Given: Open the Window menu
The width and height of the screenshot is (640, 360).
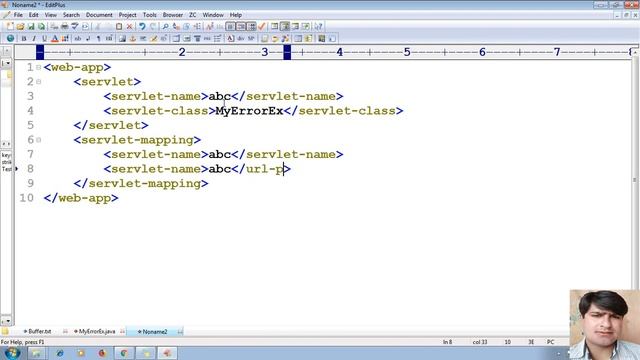Looking at the screenshot, I should [x=213, y=15].
